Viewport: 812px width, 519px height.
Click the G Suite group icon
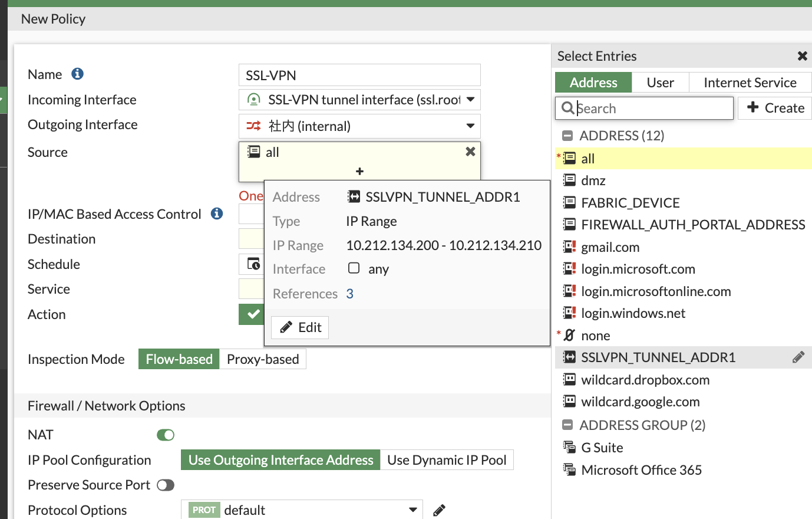tap(569, 448)
